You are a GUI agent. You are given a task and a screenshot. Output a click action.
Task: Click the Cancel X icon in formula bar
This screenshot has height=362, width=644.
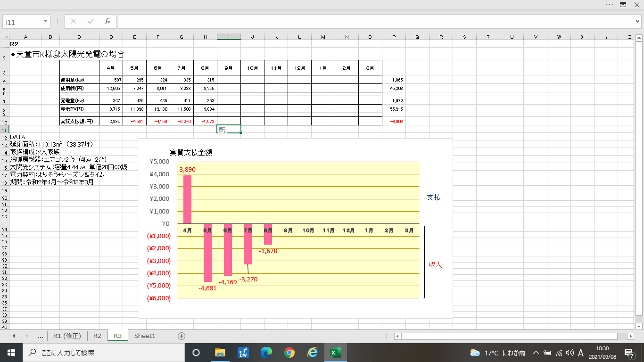(74, 21)
